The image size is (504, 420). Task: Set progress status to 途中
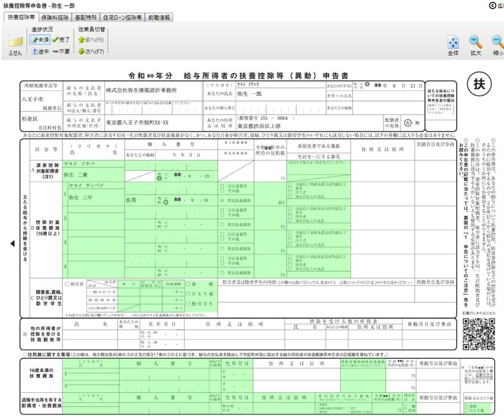tap(39, 51)
